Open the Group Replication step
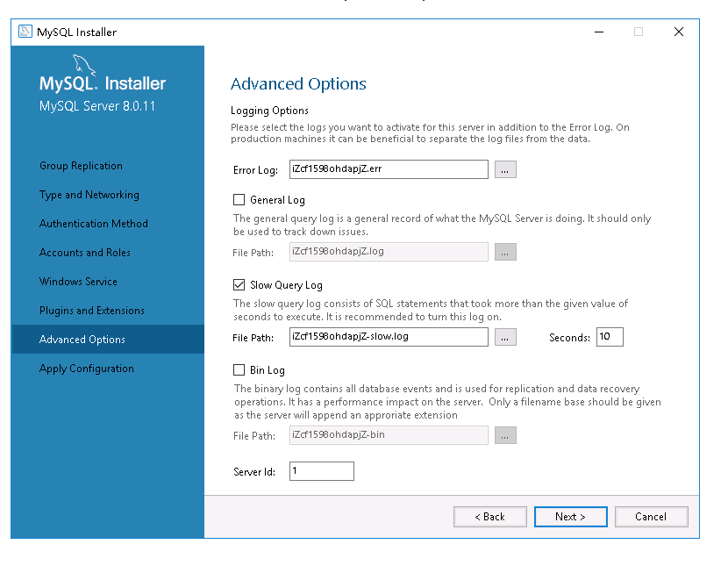The width and height of the screenshot is (728, 580). pos(81,166)
